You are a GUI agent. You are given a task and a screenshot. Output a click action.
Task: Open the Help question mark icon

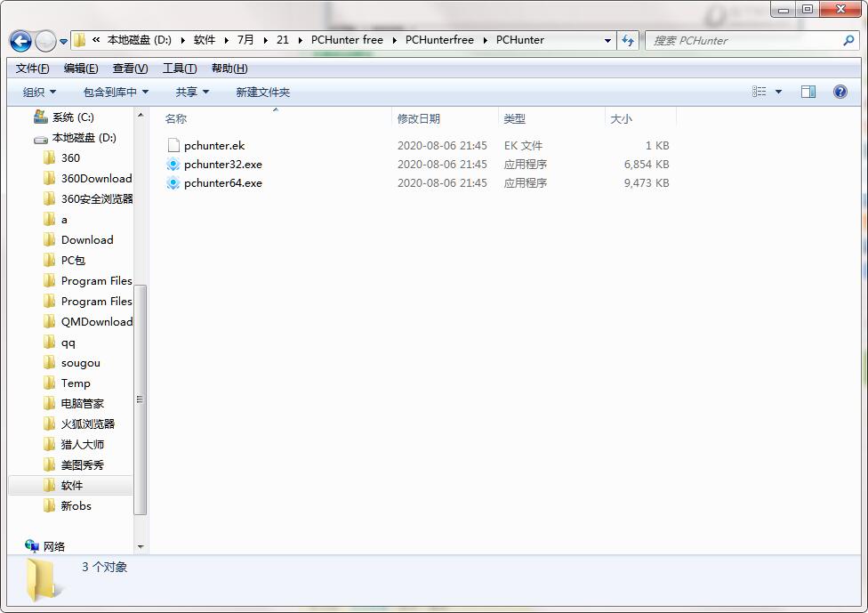point(840,92)
